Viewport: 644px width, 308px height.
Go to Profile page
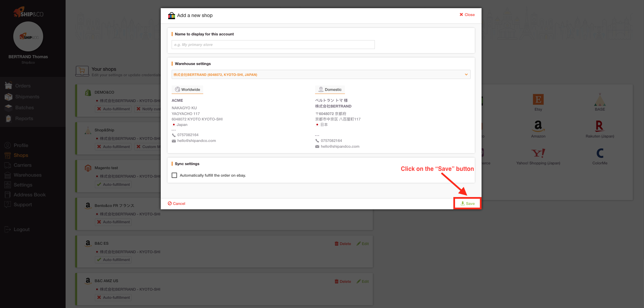tap(21, 145)
